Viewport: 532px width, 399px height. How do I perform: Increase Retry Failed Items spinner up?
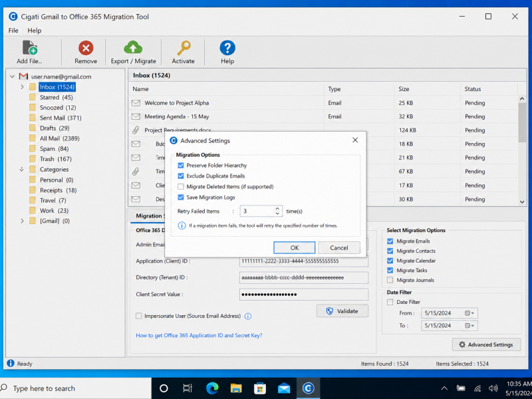pos(277,209)
